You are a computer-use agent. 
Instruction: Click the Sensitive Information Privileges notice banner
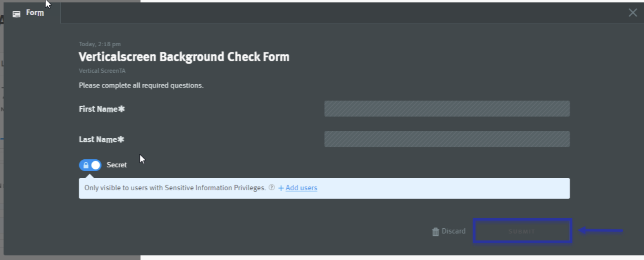tap(413, 188)
